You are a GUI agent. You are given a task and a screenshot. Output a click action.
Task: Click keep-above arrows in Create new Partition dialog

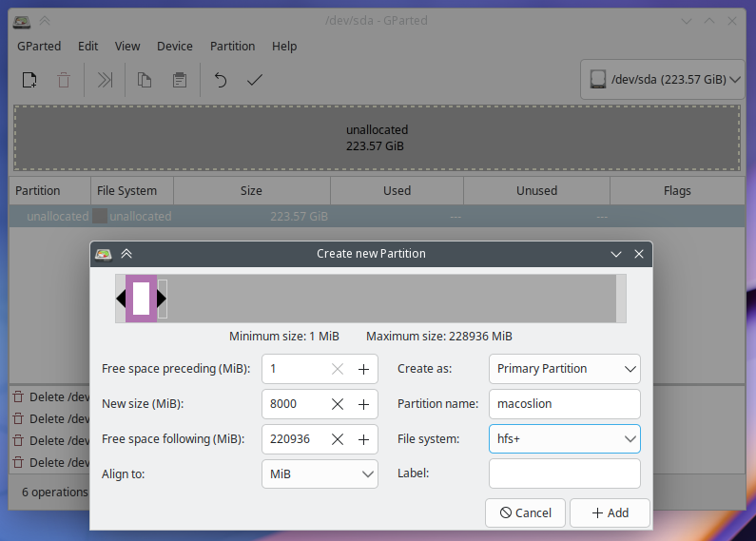coord(126,254)
